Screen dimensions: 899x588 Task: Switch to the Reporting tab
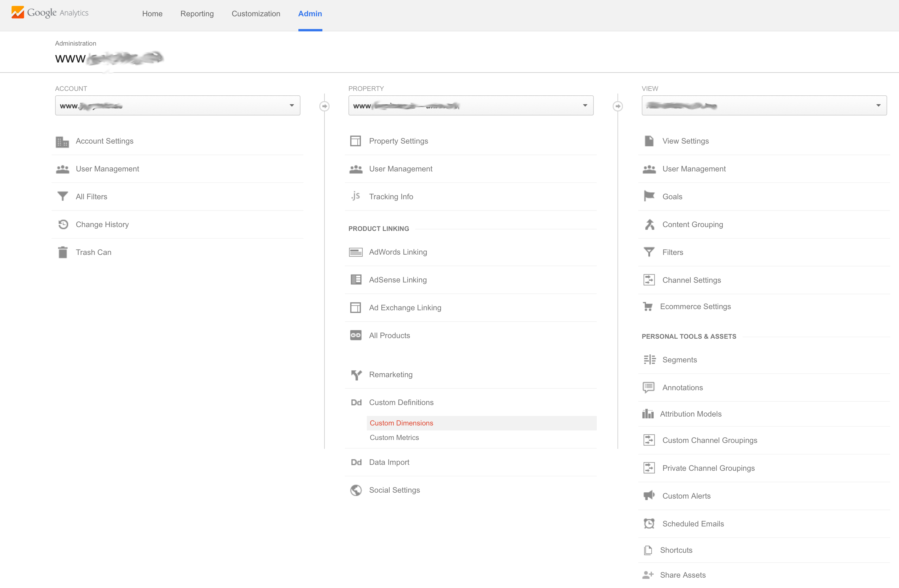(x=197, y=14)
